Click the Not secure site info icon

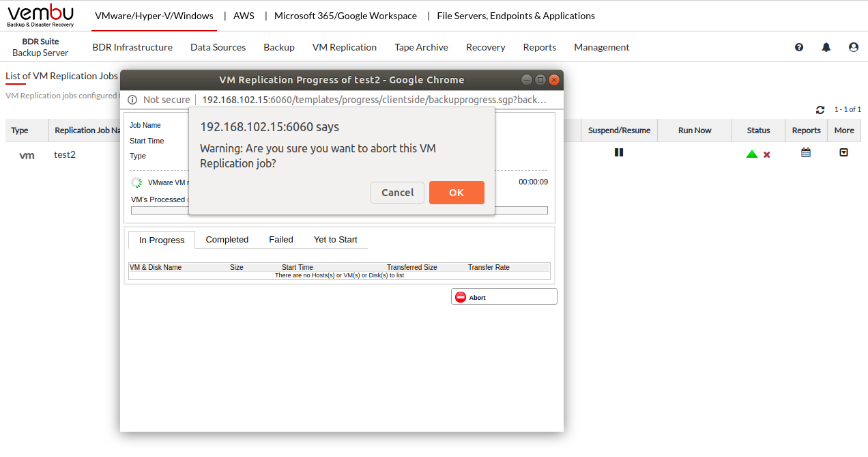click(132, 100)
